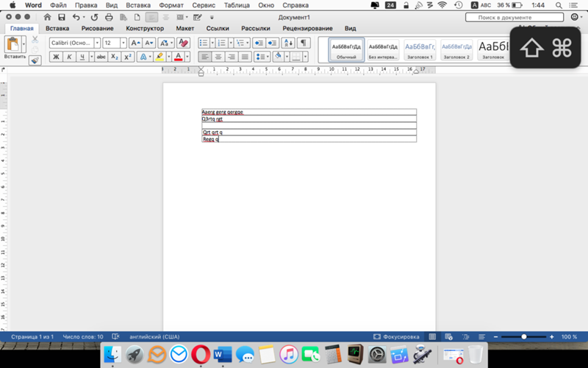588x368 pixels.
Task: Click the clear formatting eraser icon
Action: coord(183,43)
